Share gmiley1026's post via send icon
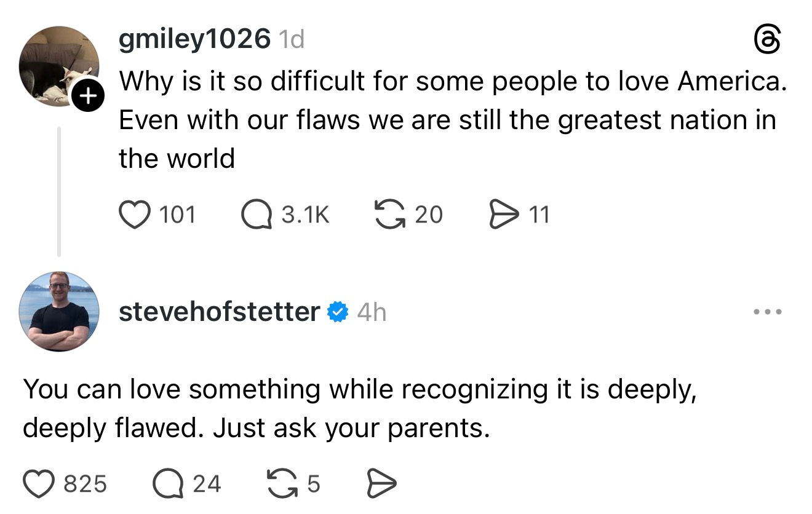 pos(504,215)
